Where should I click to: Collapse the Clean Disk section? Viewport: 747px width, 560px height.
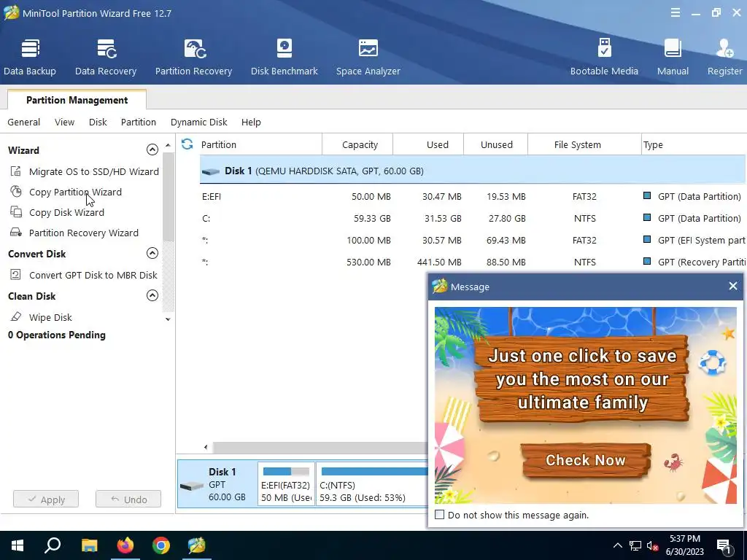152,295
